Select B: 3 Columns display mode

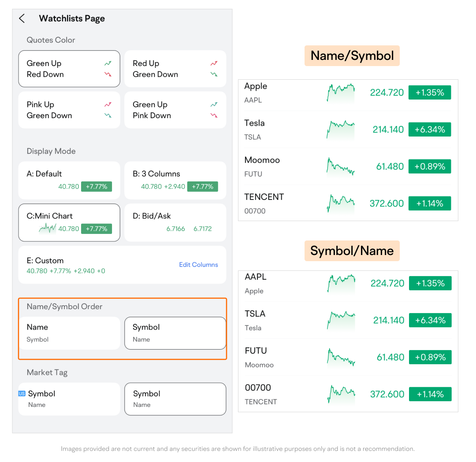click(175, 180)
